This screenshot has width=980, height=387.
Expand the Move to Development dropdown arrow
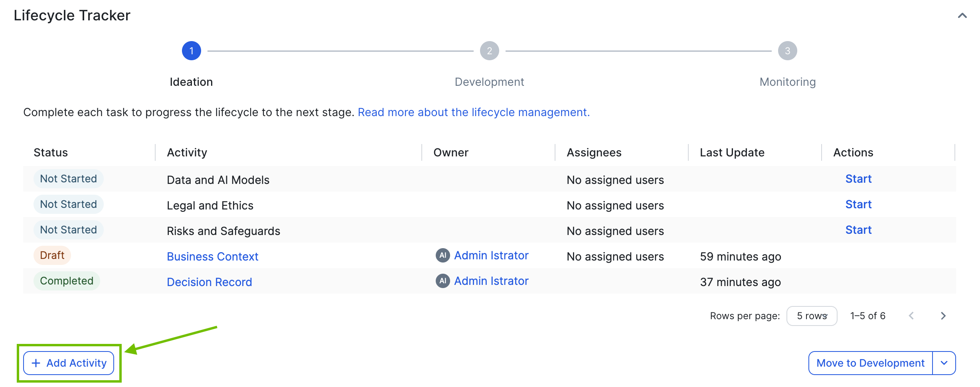point(944,363)
